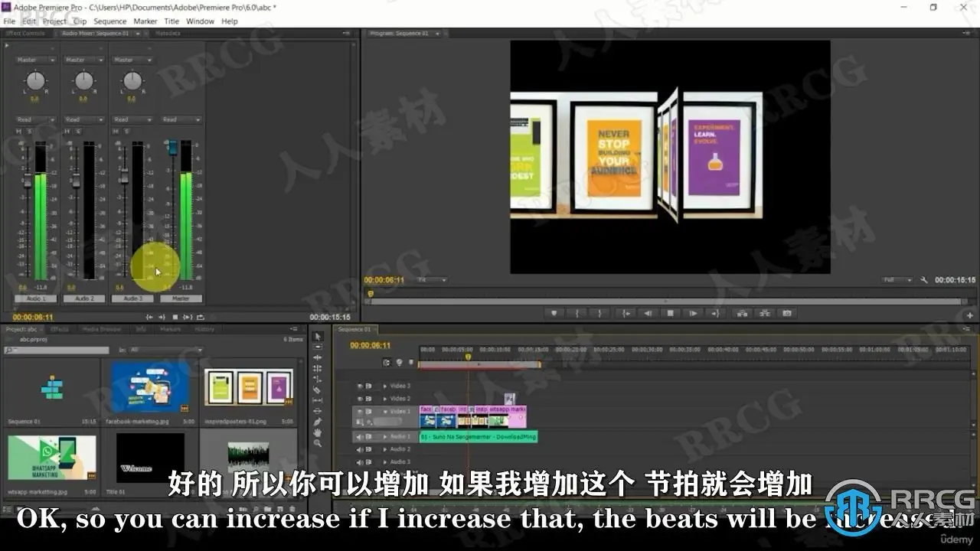Toggle Loop in the Audio Mixer transport
This screenshot has height=551, width=980.
[x=201, y=317]
